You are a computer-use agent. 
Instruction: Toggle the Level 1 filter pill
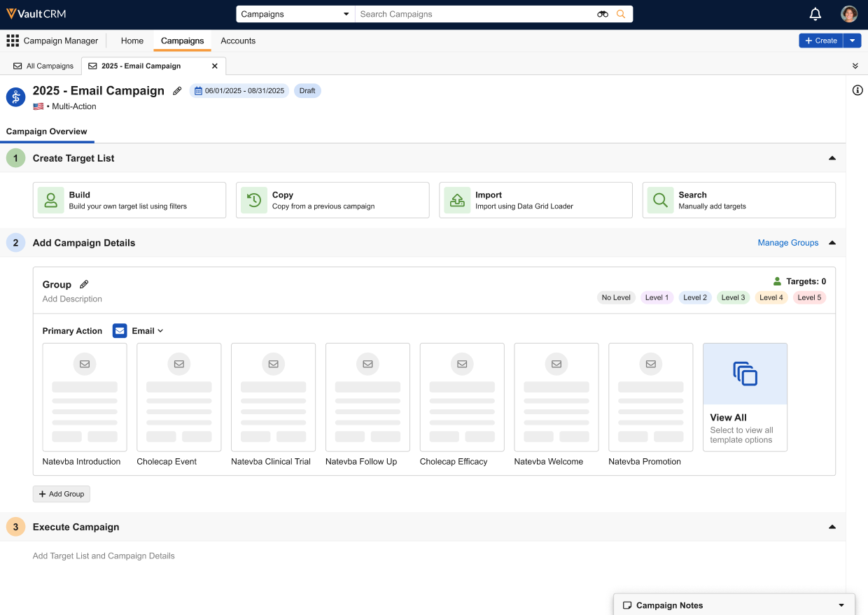[657, 297]
